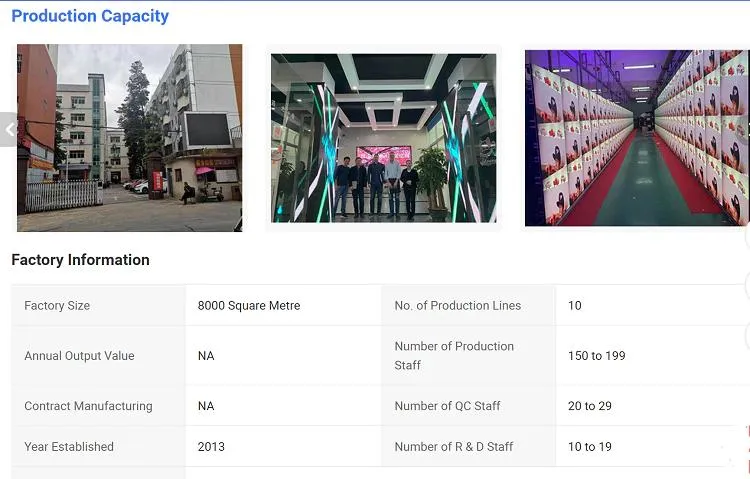
Task: Click the Factory Information heading
Action: pyautogui.click(x=80, y=260)
